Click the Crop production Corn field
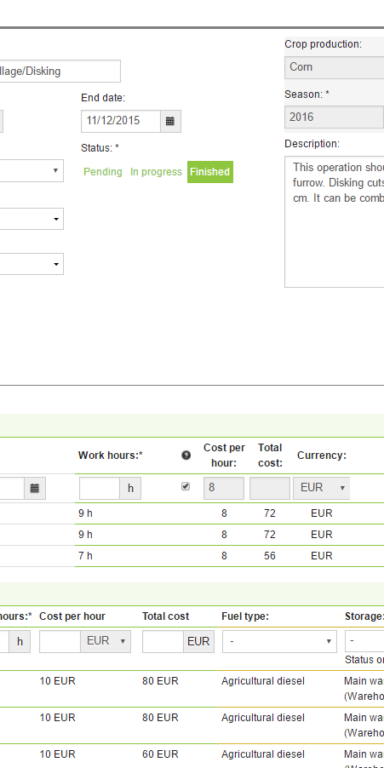 coord(334,68)
